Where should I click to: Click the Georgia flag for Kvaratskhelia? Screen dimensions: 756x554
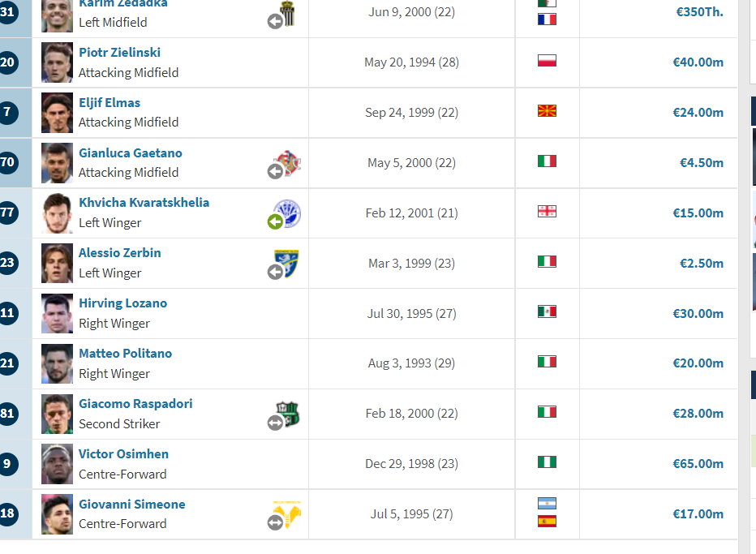tap(547, 211)
